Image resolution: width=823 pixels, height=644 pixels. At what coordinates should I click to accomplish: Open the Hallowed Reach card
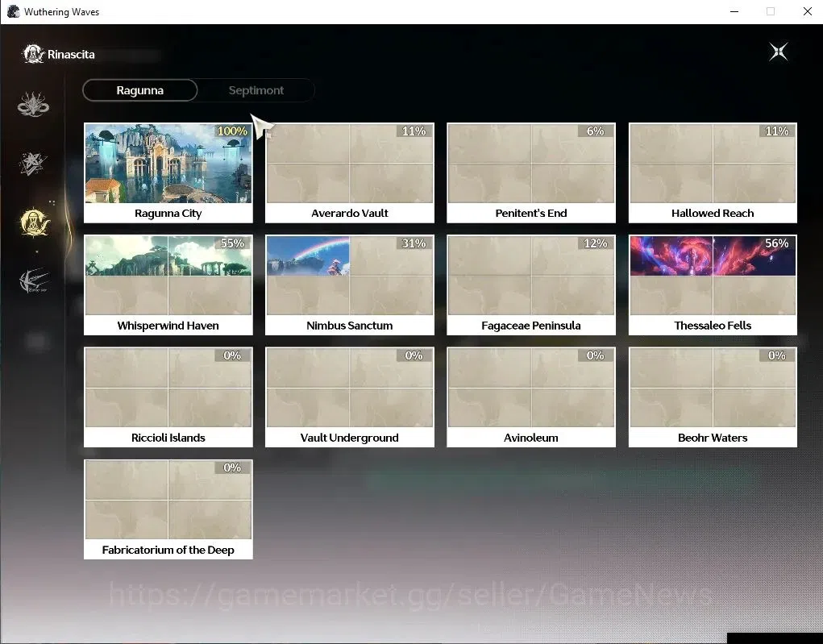click(x=713, y=173)
